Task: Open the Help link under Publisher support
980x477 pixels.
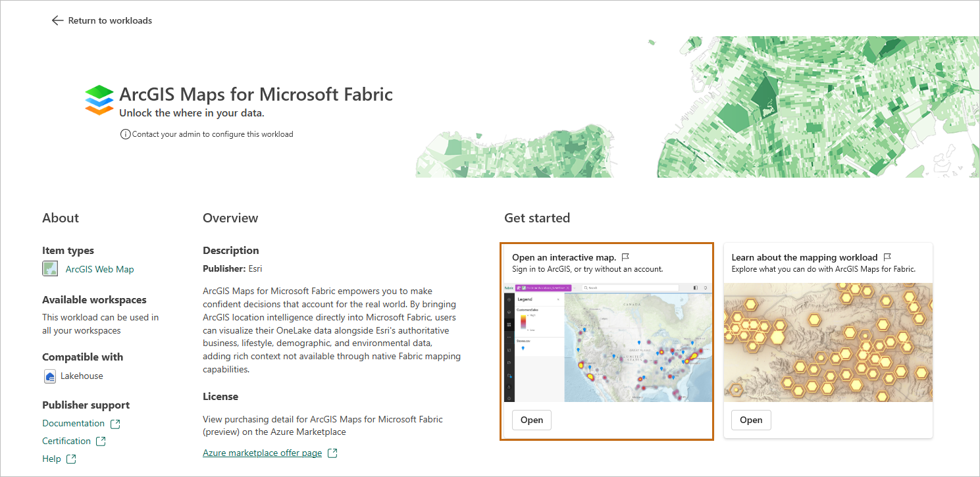Action: 51,459
